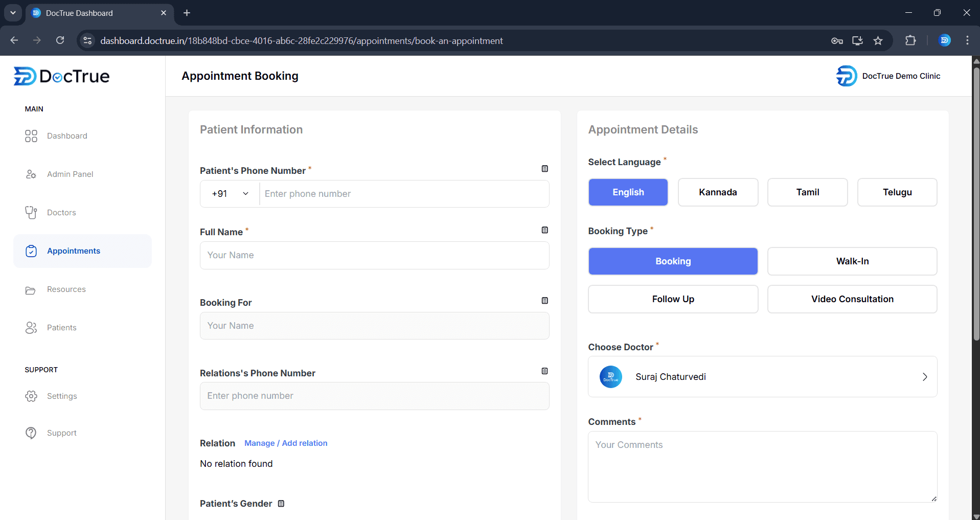Open Doctors menu item
Viewport: 980px width, 520px height.
(x=61, y=213)
